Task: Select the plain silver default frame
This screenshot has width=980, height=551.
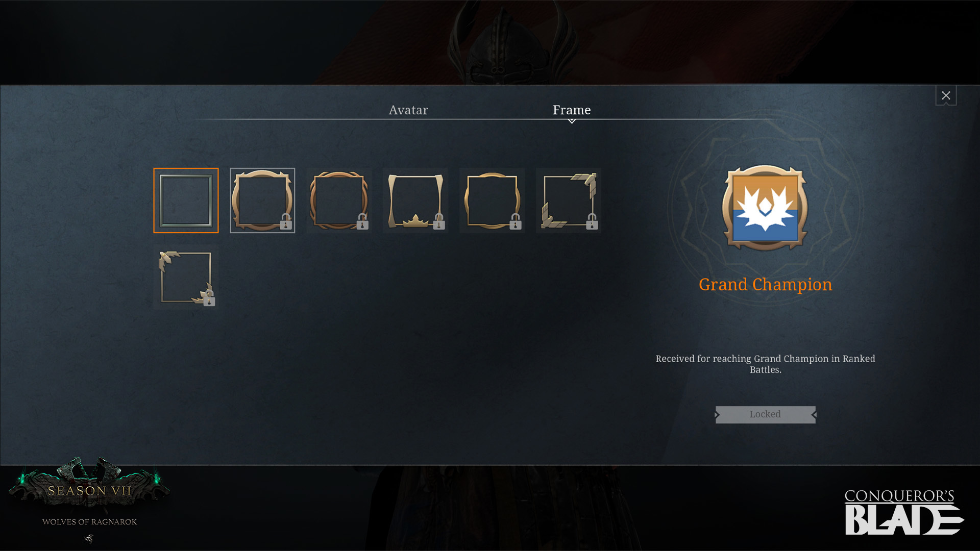Action: [x=186, y=201]
